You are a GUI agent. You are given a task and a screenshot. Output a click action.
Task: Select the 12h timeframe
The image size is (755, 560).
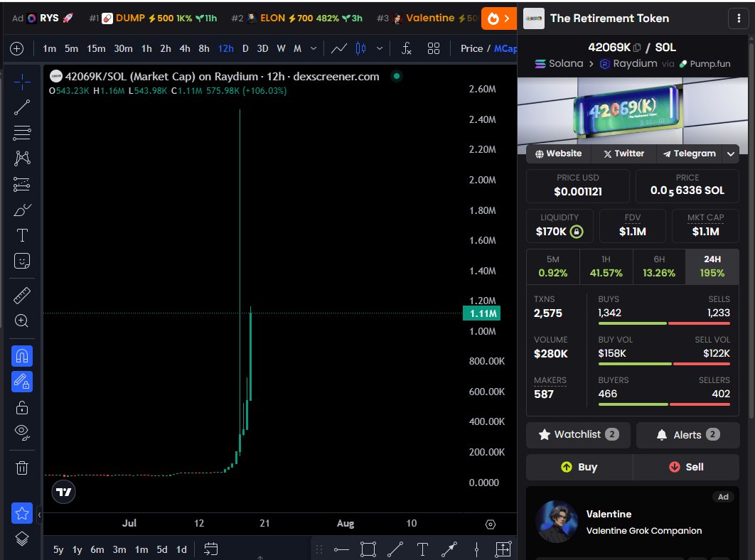225,48
